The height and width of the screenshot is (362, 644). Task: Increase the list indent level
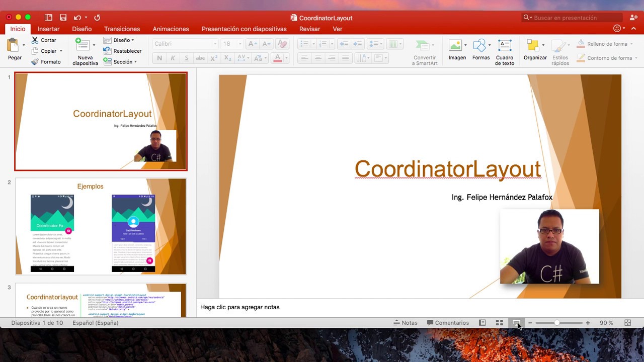point(358,44)
